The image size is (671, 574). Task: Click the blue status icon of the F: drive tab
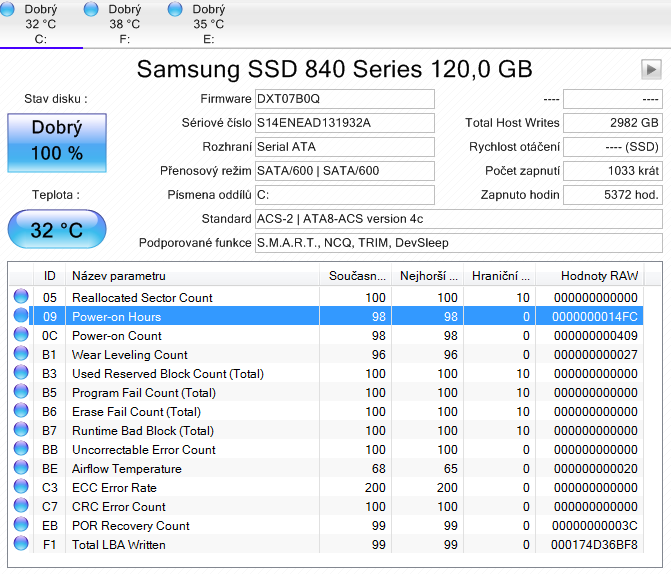91,9
